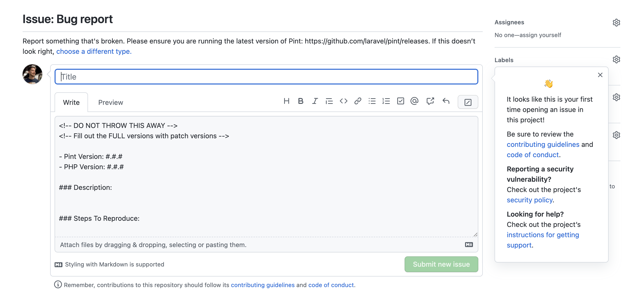Dismiss the first-time contributor popup

(x=600, y=75)
